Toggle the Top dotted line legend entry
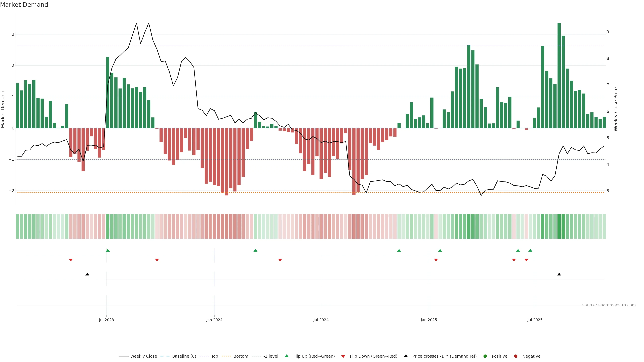 [214, 356]
